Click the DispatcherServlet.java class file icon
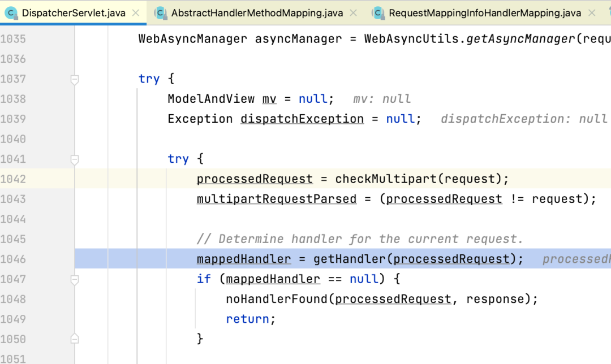The image size is (611, 364). tap(11, 12)
